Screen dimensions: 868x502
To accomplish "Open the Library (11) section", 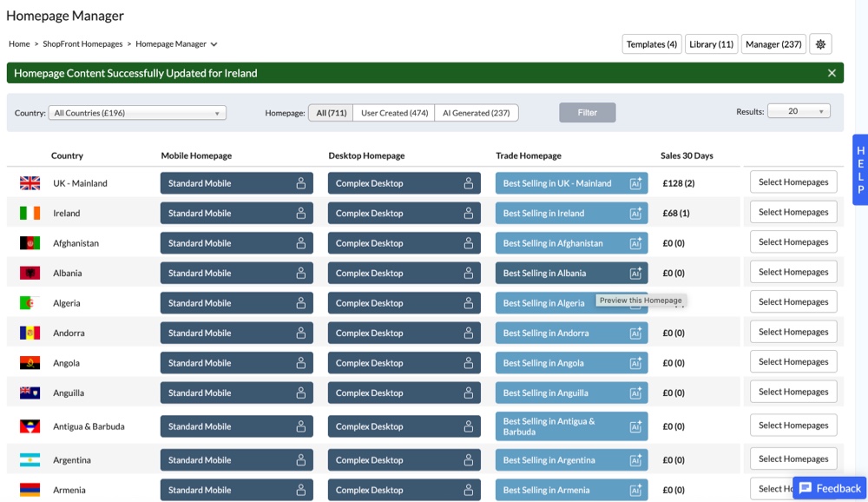I will [x=711, y=43].
